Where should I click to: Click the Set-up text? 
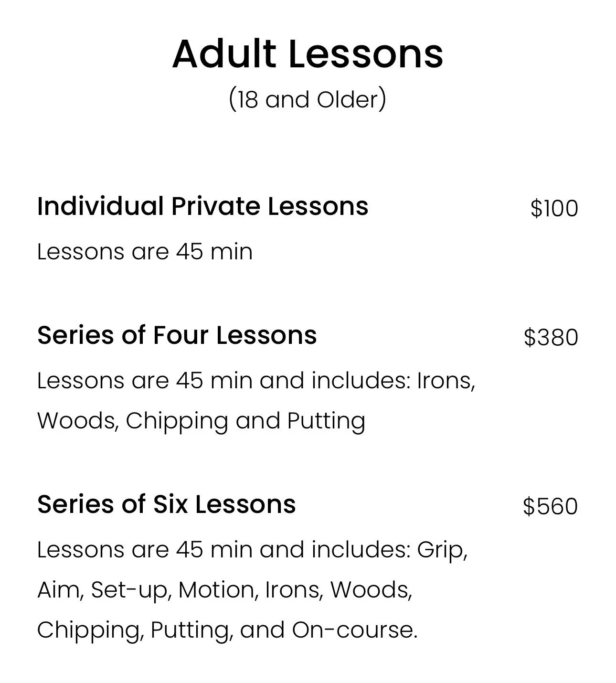point(128,591)
